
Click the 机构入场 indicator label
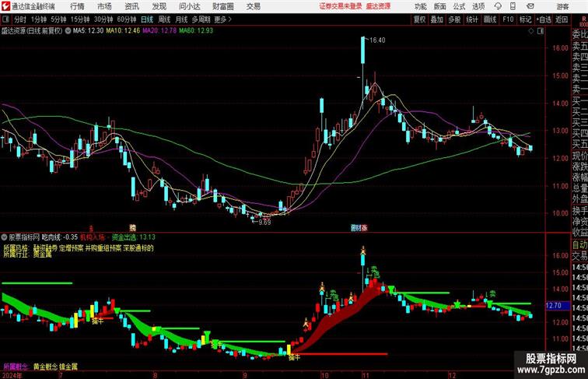point(93,237)
